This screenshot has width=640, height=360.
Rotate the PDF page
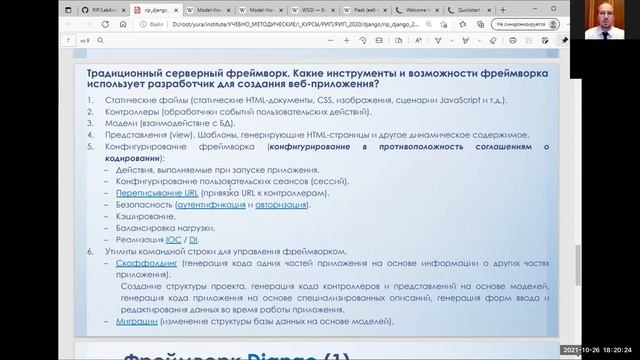click(363, 40)
